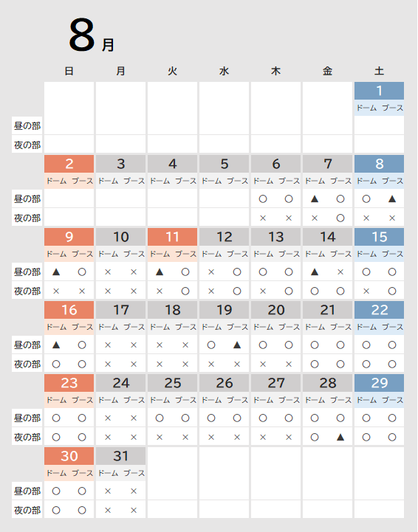Select circle under Dome, August 14 night
Screen dimensions: 418x532
point(315,291)
